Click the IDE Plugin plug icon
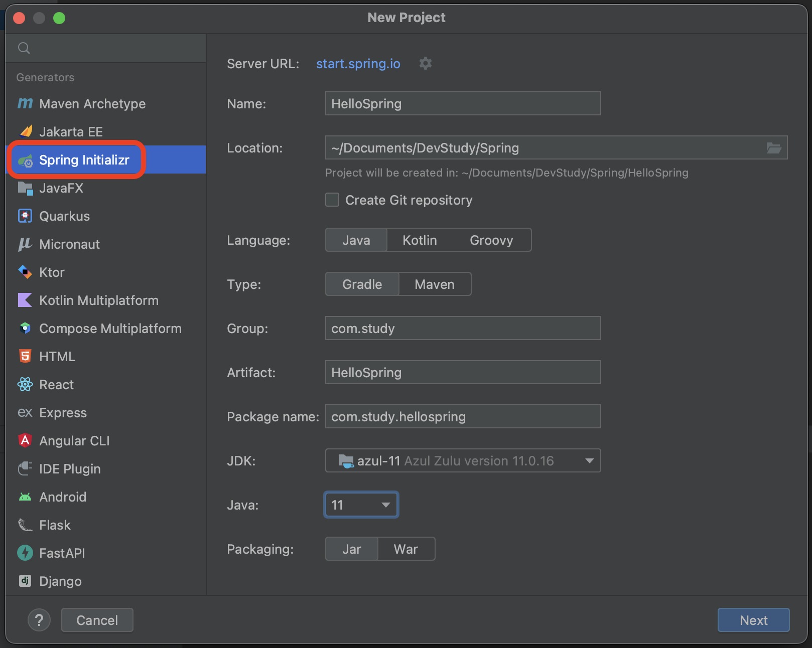Screen dimensions: 812x648 tap(25, 469)
